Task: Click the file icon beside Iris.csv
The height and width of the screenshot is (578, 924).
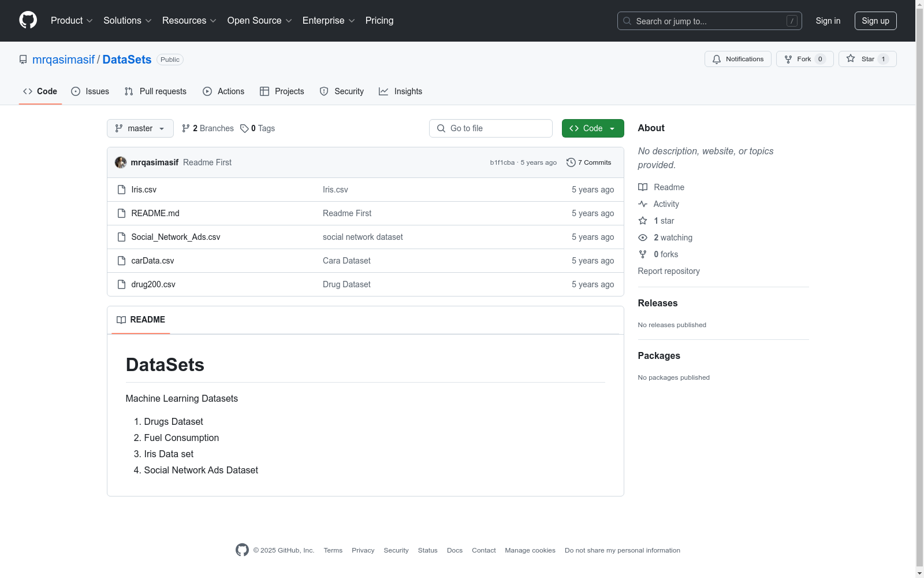Action: tap(121, 190)
